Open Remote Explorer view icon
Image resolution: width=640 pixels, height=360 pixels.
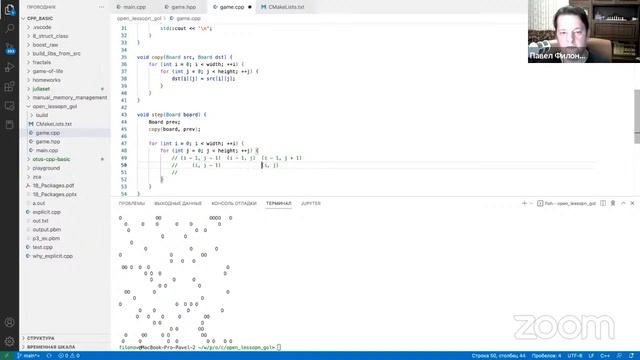pyautogui.click(x=9, y=106)
